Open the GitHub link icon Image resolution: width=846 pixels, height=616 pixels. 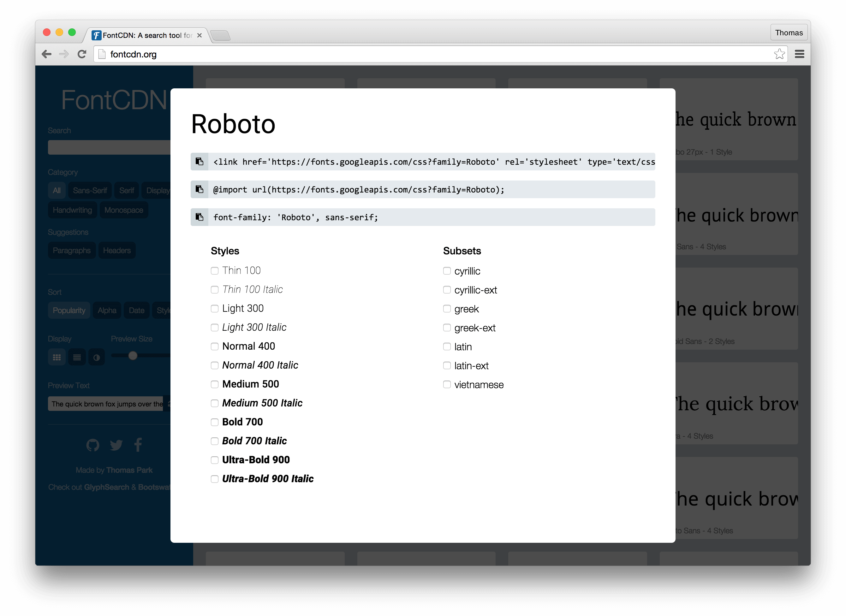[x=93, y=445]
